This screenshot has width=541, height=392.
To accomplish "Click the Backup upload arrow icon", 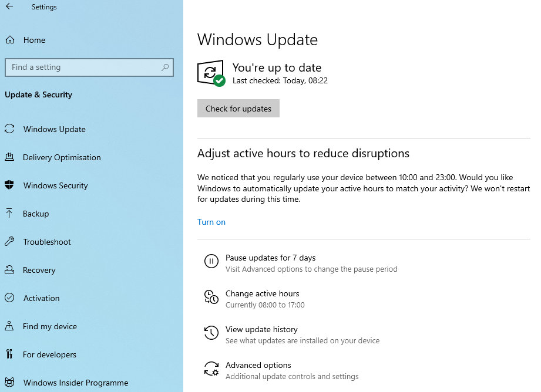I will [9, 214].
